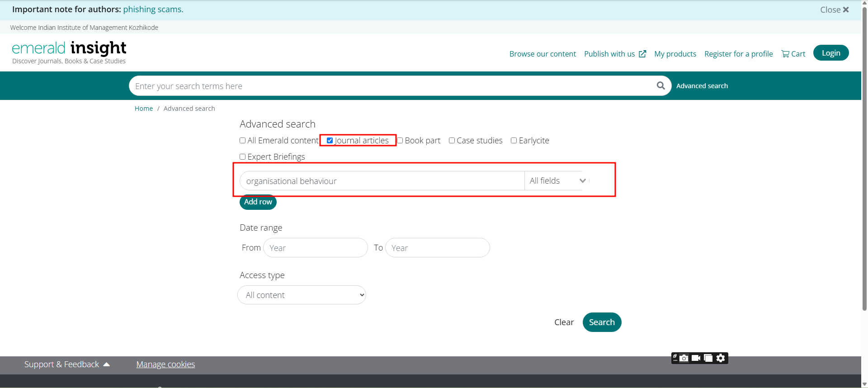Click the Add row button
This screenshot has width=868, height=388.
tap(258, 202)
